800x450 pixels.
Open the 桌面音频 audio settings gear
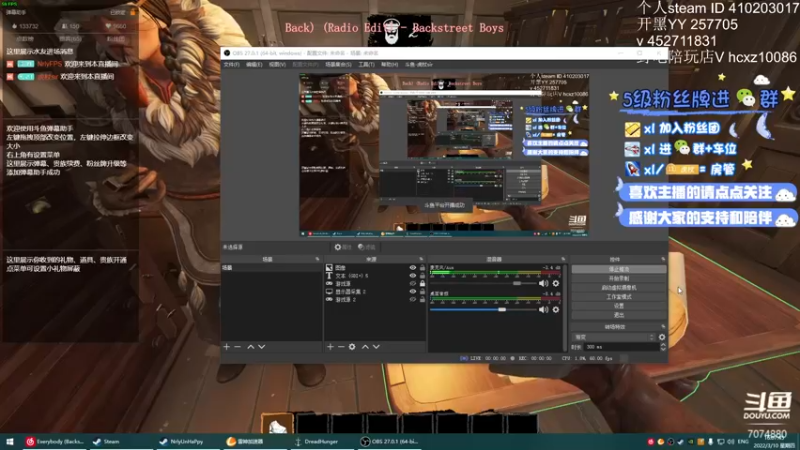556,310
